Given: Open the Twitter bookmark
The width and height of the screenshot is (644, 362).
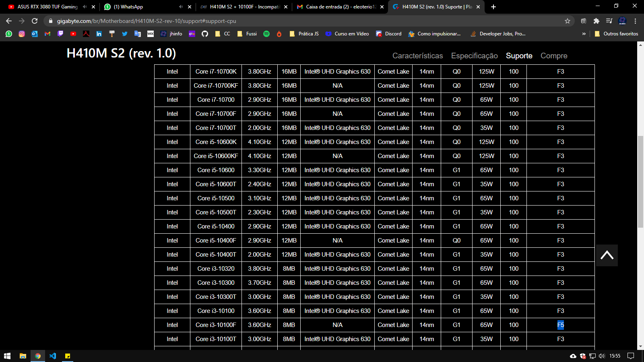Looking at the screenshot, I should pos(125,34).
